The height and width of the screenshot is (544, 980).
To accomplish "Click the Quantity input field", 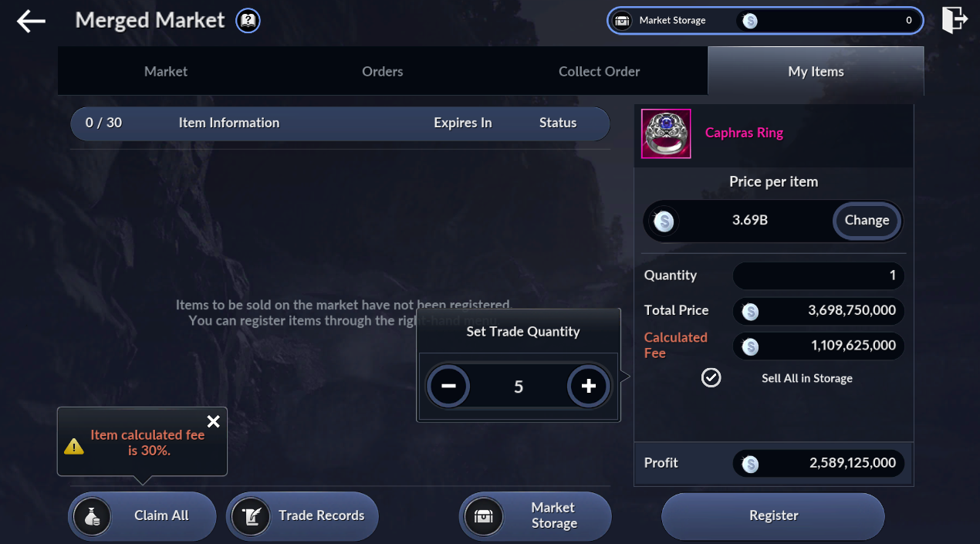I will point(818,275).
